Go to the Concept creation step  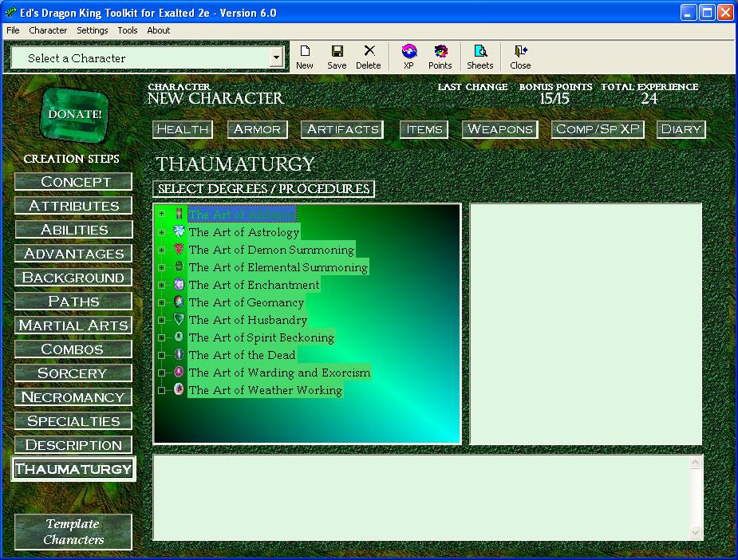coord(73,182)
